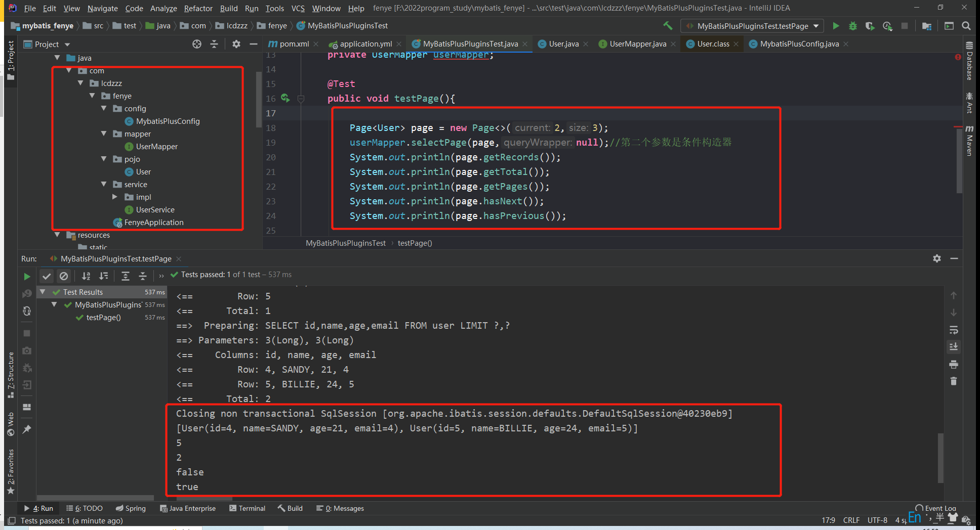
Task: Collapse the config folder in project tree
Action: click(104, 108)
